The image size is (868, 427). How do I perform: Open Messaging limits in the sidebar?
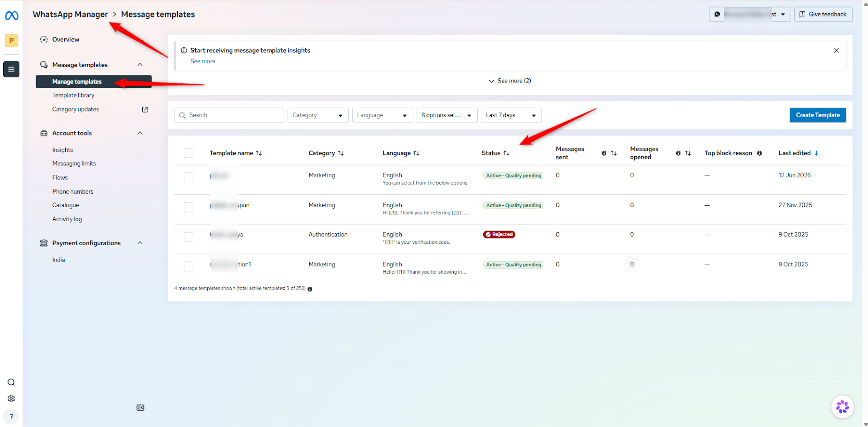pyautogui.click(x=74, y=164)
